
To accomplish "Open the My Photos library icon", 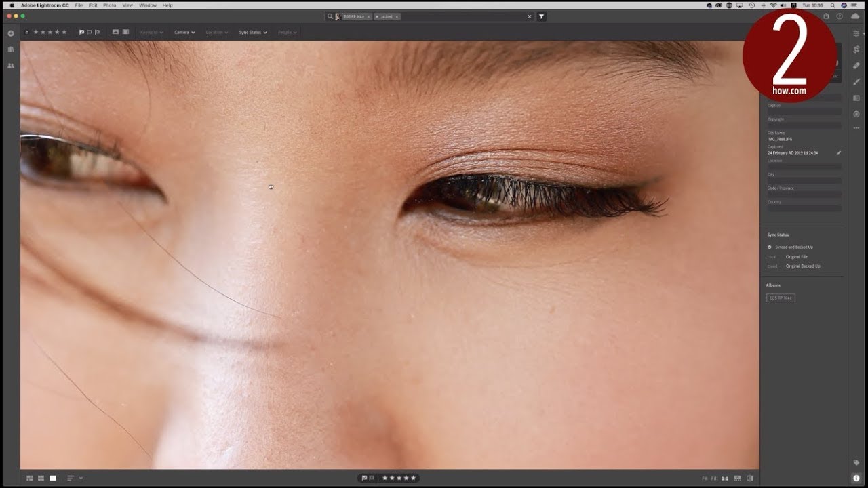I will [10, 49].
